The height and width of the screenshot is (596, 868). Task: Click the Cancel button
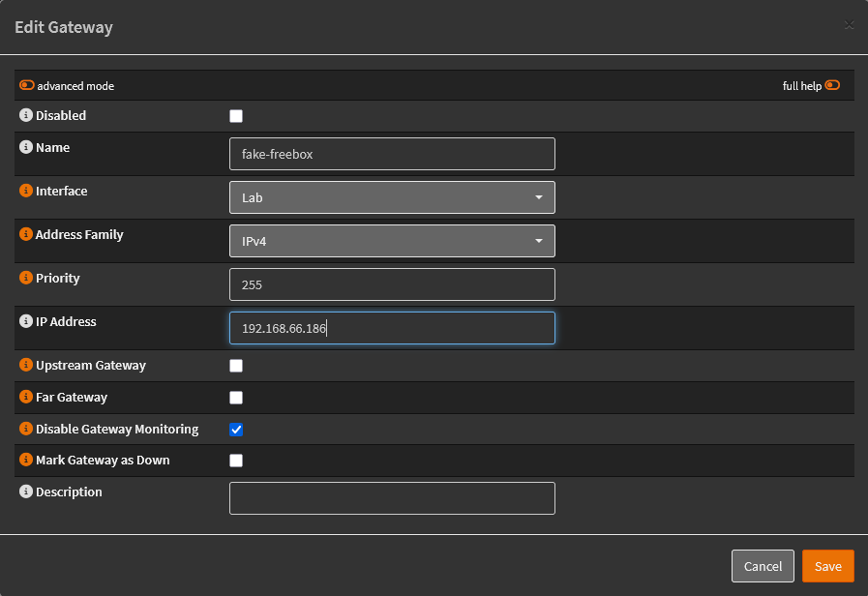pos(763,566)
